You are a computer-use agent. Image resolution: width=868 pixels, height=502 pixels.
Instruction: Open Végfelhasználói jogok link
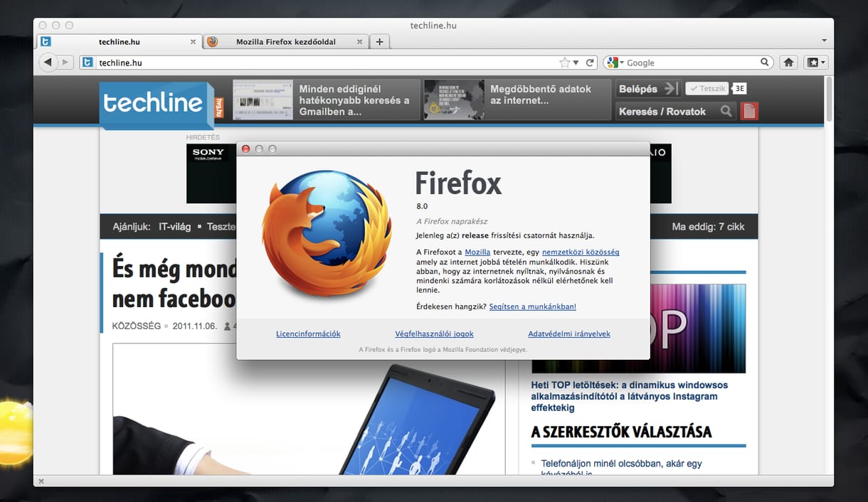[434, 333]
